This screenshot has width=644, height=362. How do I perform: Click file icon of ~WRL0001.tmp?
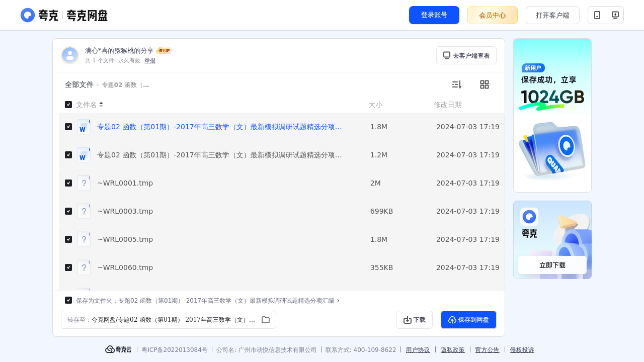coord(84,183)
